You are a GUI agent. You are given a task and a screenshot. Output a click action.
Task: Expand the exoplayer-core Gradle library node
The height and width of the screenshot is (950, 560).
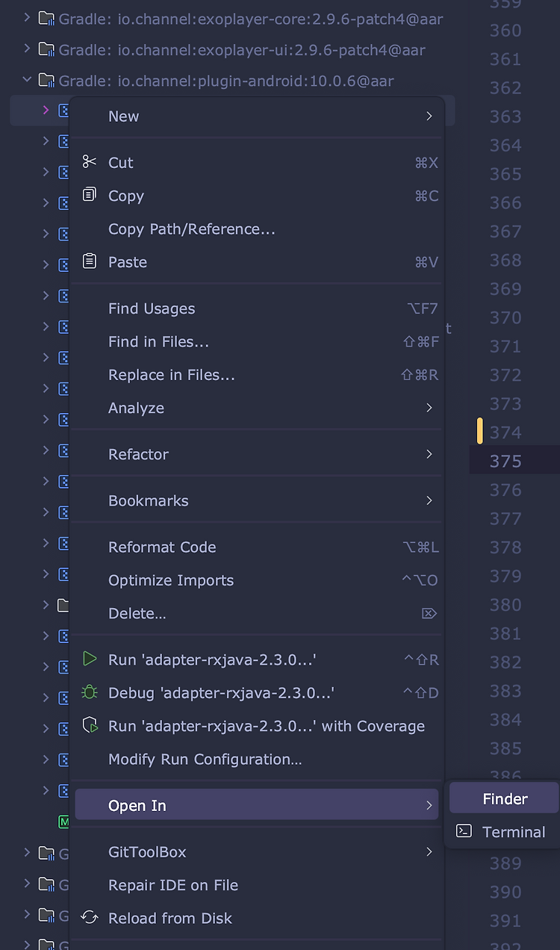pos(27,17)
